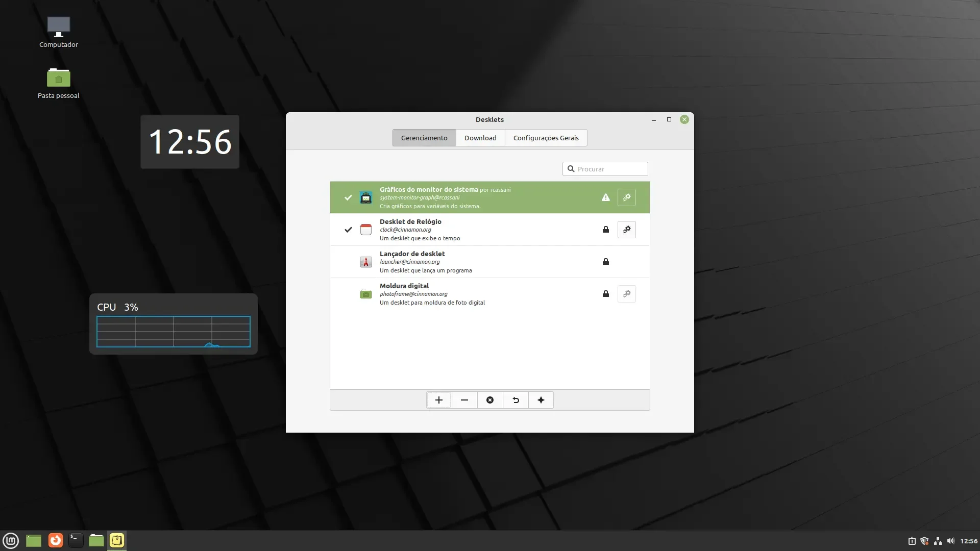The image size is (980, 551).
Task: Click the leftmost system tray icon
Action: 912,541
